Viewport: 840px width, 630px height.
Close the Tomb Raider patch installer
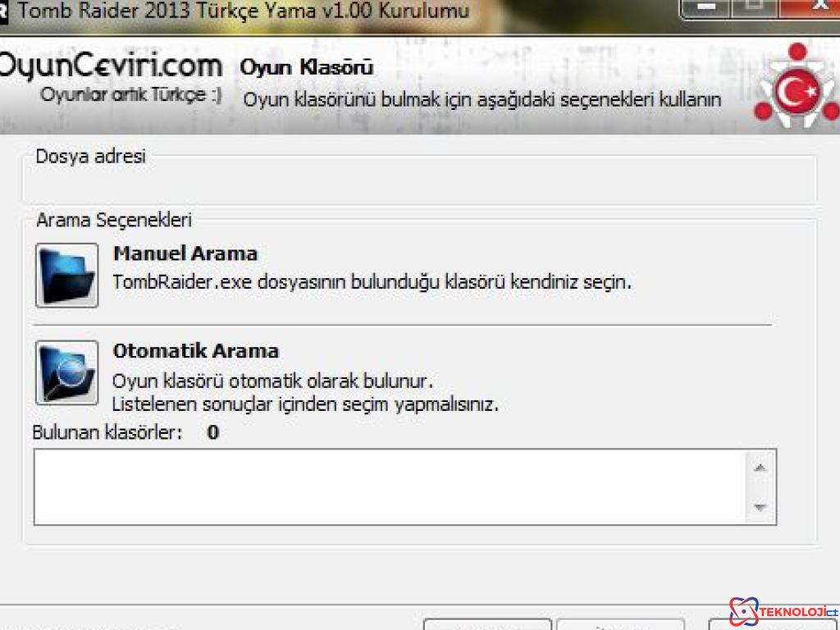(815, 8)
